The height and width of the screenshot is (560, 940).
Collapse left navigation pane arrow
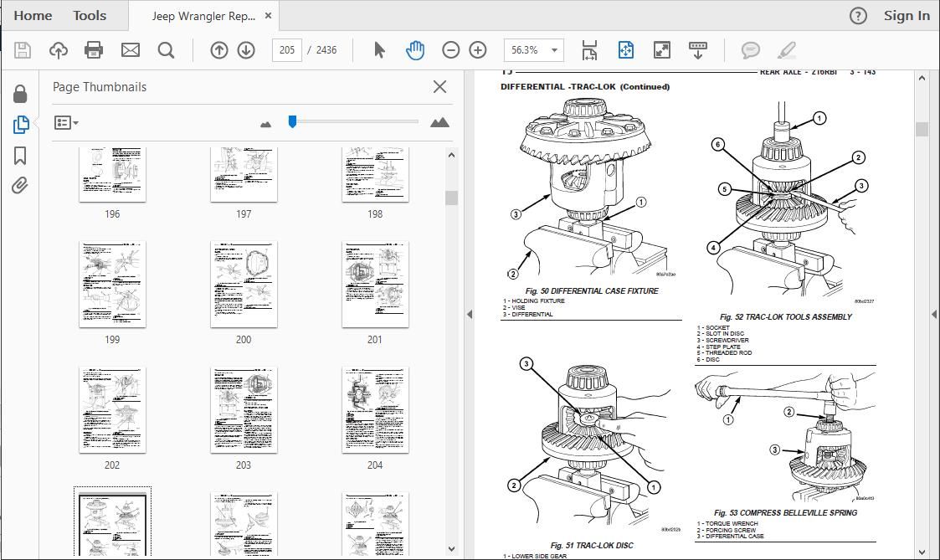coord(470,314)
